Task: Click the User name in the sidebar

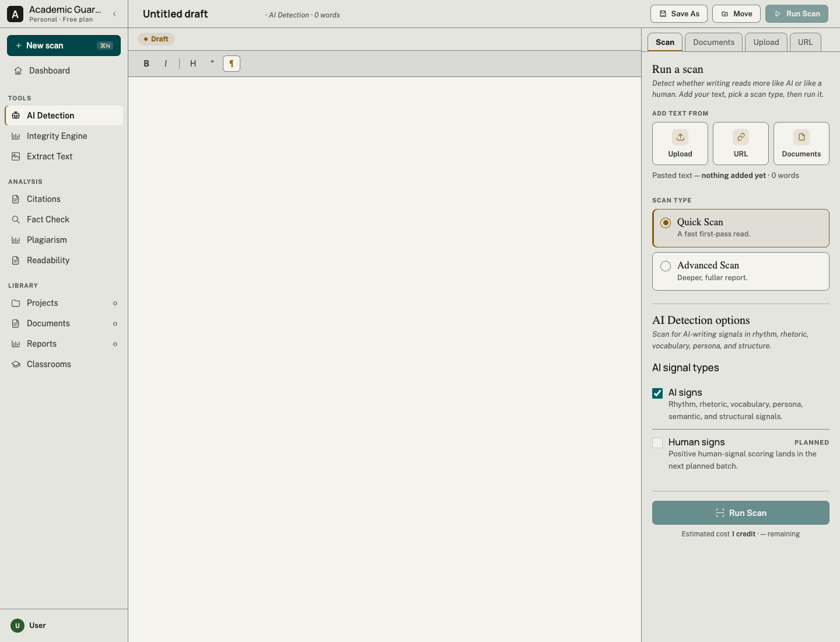Action: 37,626
